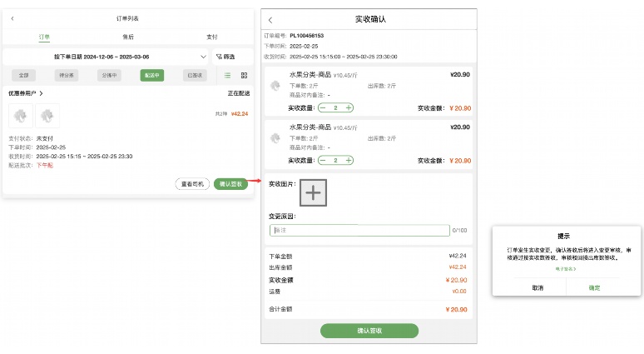644x354 pixels.
Task: Click the 提示 dialog title
Action: pyautogui.click(x=563, y=236)
